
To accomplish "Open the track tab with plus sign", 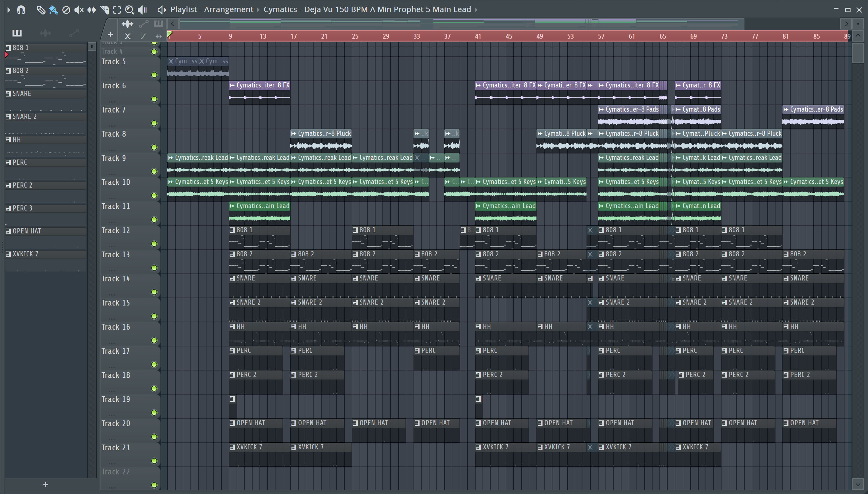I will click(110, 35).
